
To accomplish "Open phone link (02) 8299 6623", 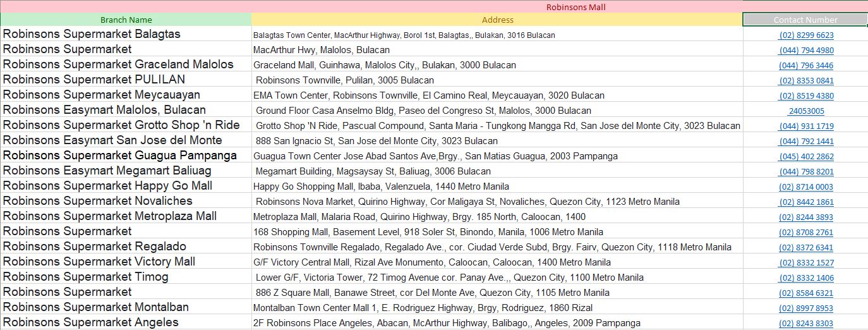I will pos(806,35).
